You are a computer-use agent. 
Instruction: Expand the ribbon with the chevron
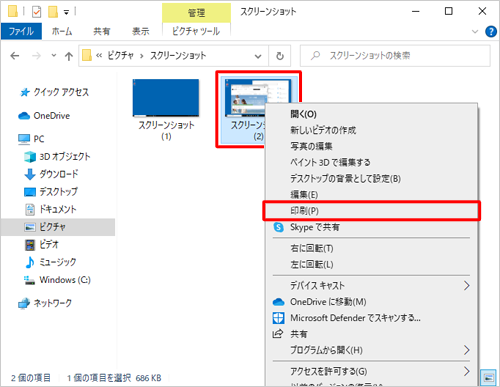(x=475, y=32)
